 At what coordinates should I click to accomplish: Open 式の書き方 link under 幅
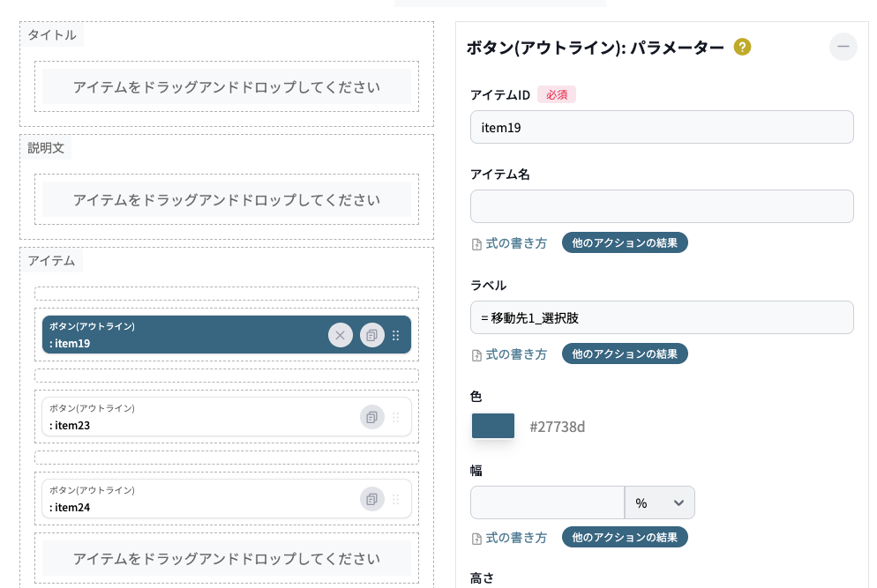[x=509, y=538]
